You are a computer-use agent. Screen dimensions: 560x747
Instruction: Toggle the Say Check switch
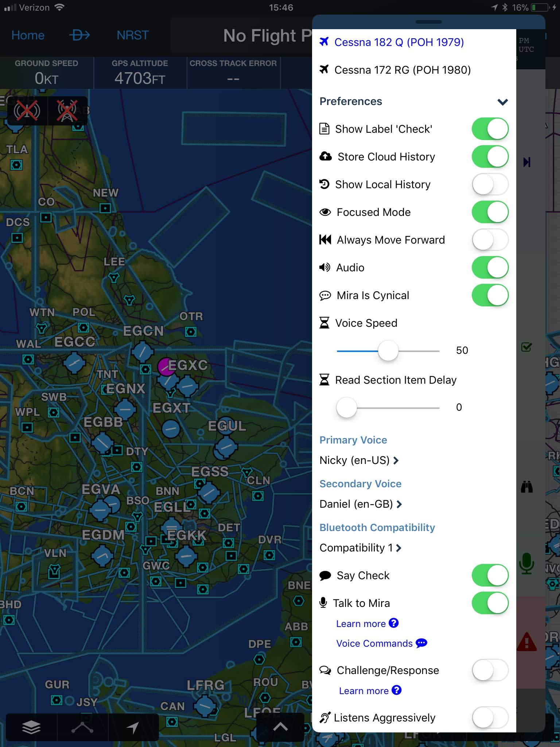490,575
